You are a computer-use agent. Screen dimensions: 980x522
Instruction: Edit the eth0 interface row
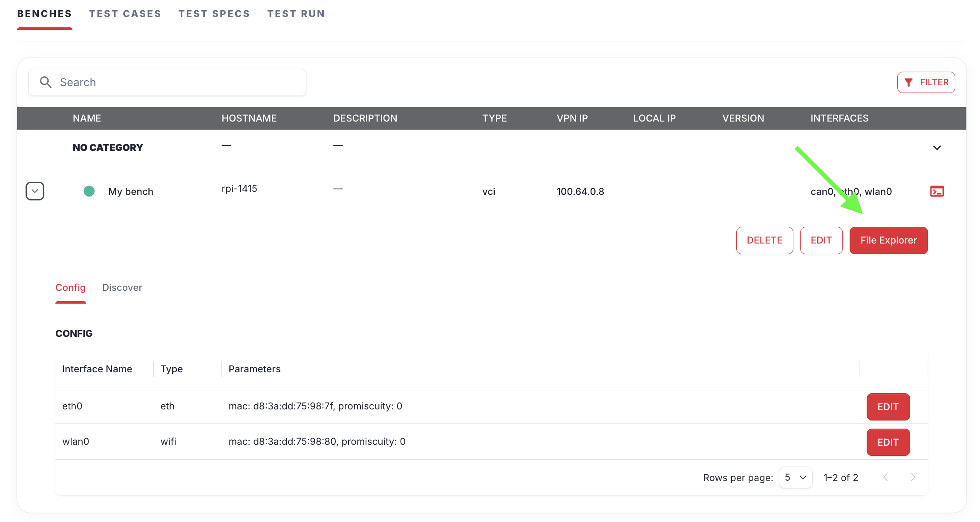888,407
